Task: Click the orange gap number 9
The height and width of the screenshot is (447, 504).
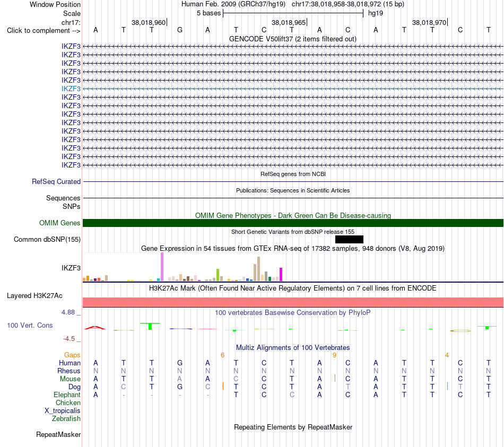Action: point(334,355)
